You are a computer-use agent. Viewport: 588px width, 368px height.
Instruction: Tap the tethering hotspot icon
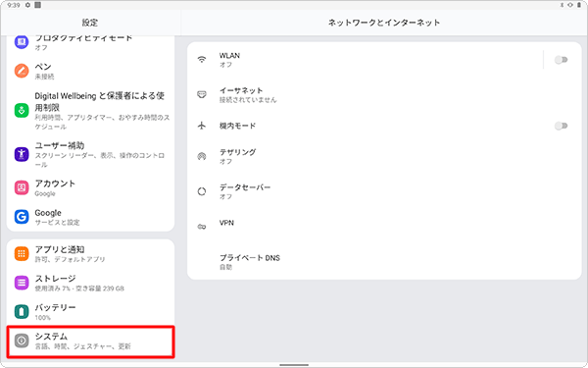pos(202,156)
